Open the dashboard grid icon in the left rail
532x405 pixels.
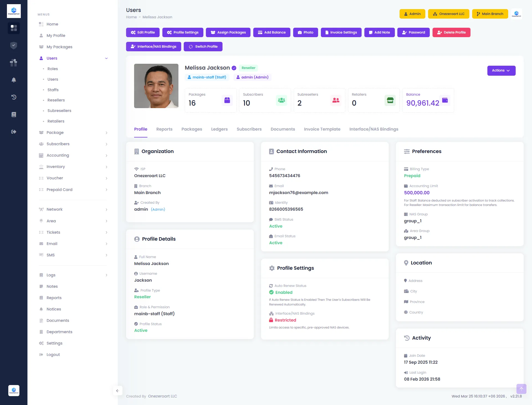pos(14,28)
